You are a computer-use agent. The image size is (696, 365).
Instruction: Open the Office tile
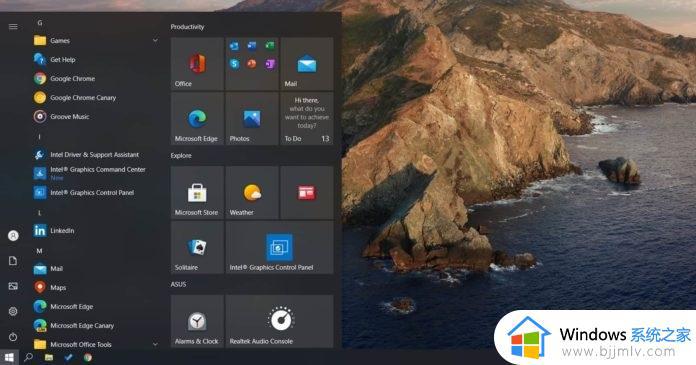click(x=197, y=63)
